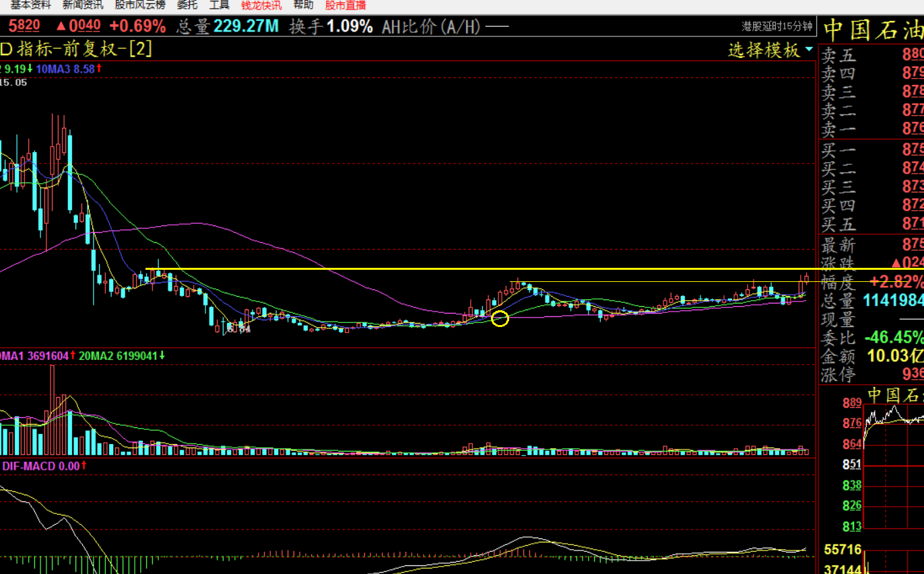The height and width of the screenshot is (574, 924).
Task: Select the 买五 bid row
Action: click(x=871, y=223)
